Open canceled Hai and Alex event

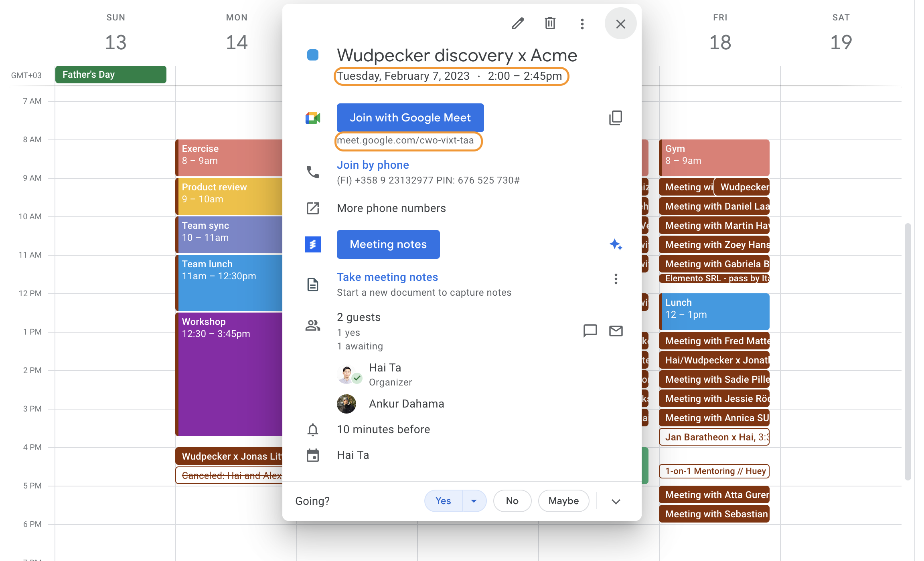coord(229,475)
